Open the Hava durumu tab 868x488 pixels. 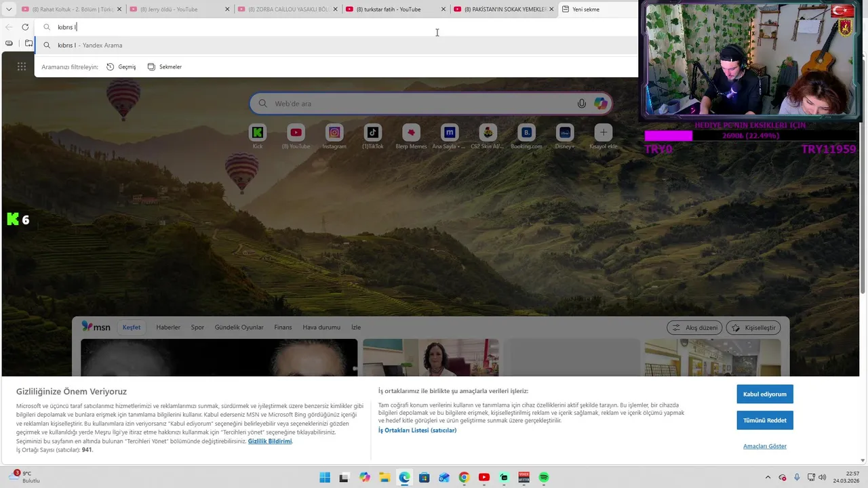pyautogui.click(x=321, y=327)
